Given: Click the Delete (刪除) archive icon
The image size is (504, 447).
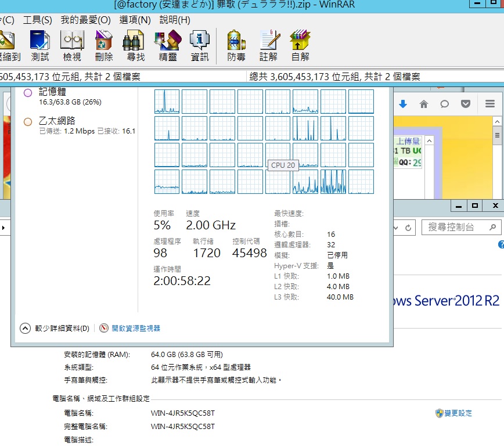Looking at the screenshot, I should (103, 45).
